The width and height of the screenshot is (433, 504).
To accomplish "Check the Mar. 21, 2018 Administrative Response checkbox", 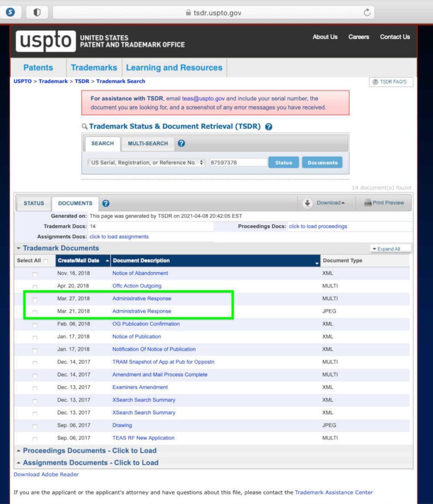I will 35,312.
